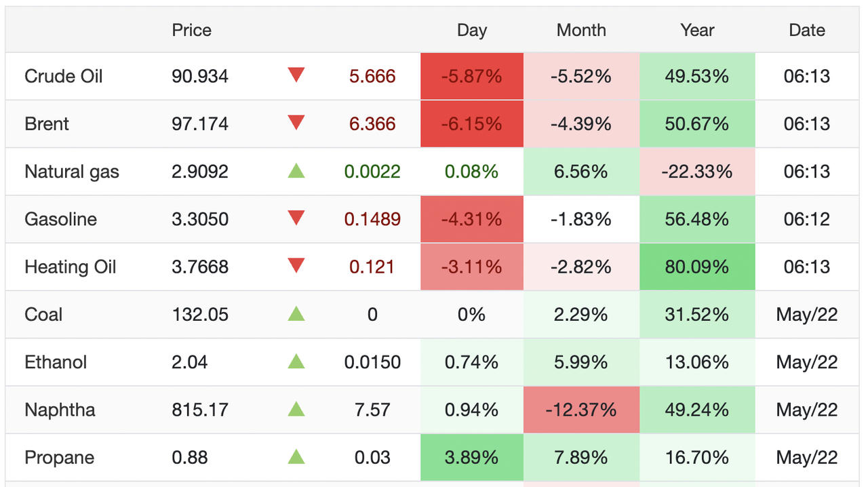This screenshot has width=868, height=487.
Task: Open the Natural gas commodity link
Action: click(x=72, y=172)
